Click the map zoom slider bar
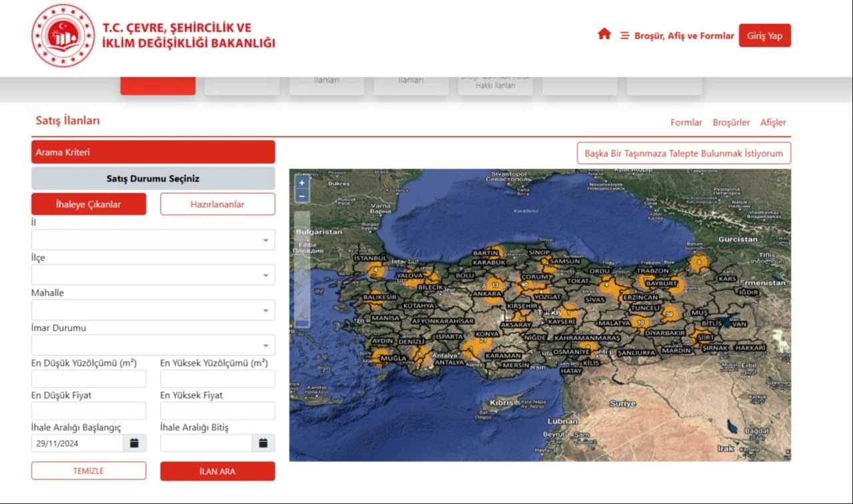853x504 pixels. 302,266
